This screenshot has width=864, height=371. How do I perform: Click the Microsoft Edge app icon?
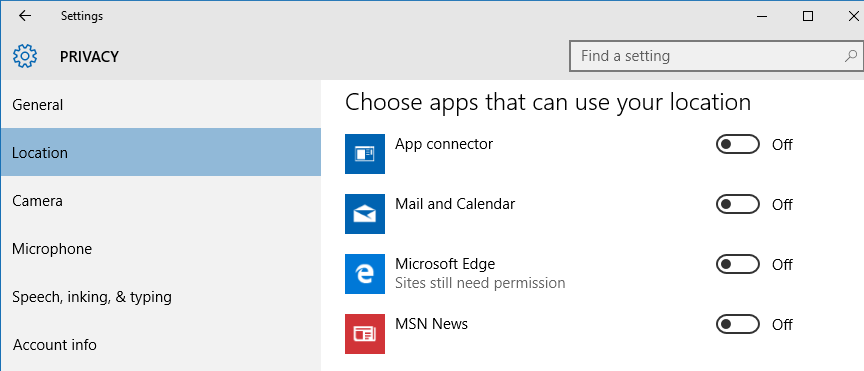pos(365,274)
